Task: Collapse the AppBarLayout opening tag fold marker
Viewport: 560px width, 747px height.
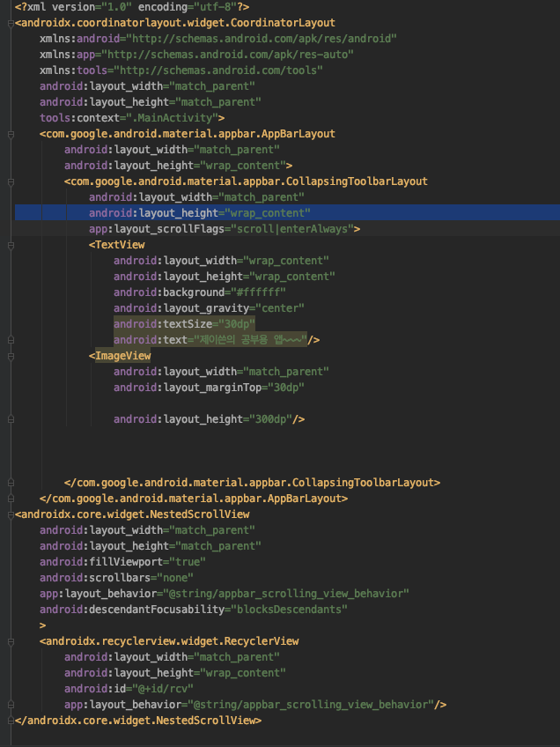Action: coord(11,135)
